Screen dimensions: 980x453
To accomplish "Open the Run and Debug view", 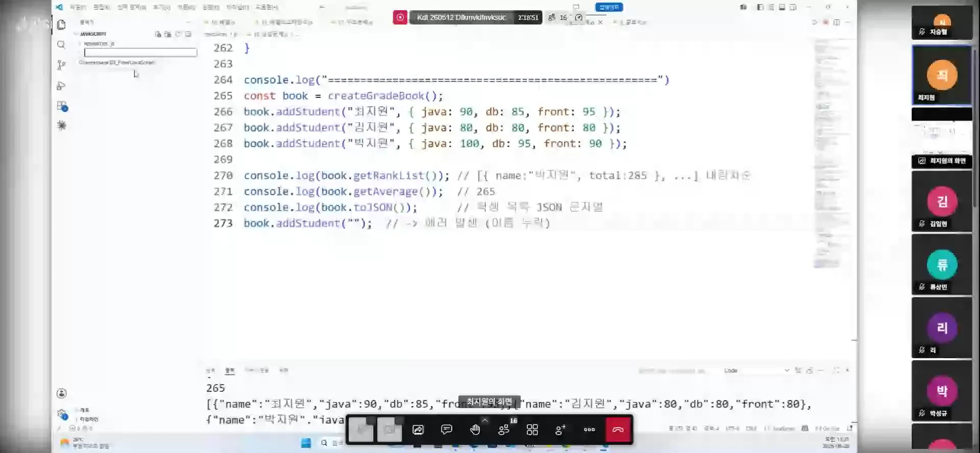I will [61, 86].
